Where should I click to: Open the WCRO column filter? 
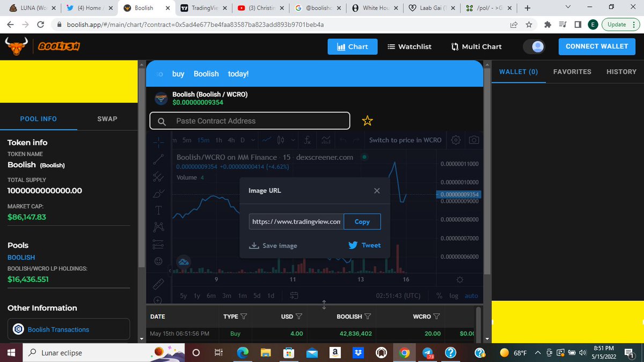[x=437, y=316]
